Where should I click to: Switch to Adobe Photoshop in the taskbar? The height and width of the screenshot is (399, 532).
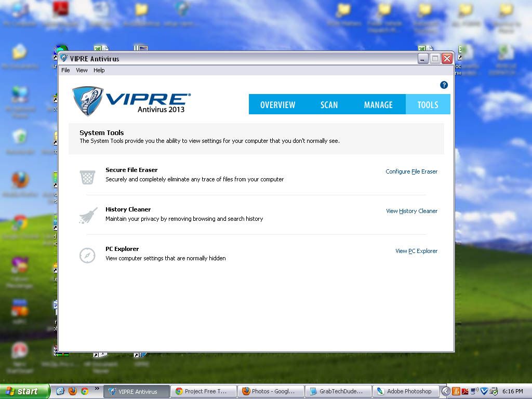[405, 391]
